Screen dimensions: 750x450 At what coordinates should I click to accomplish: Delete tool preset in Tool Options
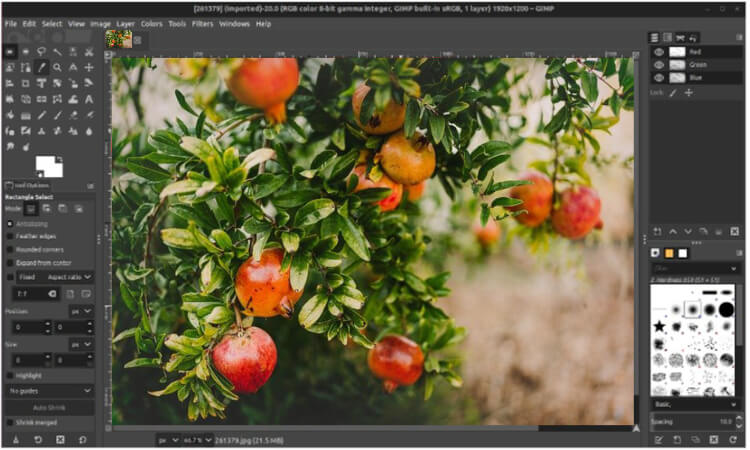click(x=60, y=439)
